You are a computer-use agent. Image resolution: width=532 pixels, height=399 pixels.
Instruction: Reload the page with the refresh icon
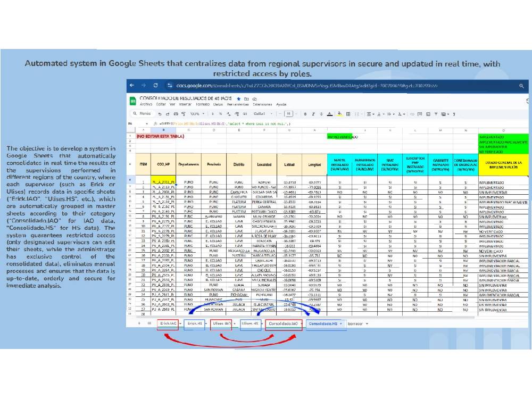(x=155, y=86)
